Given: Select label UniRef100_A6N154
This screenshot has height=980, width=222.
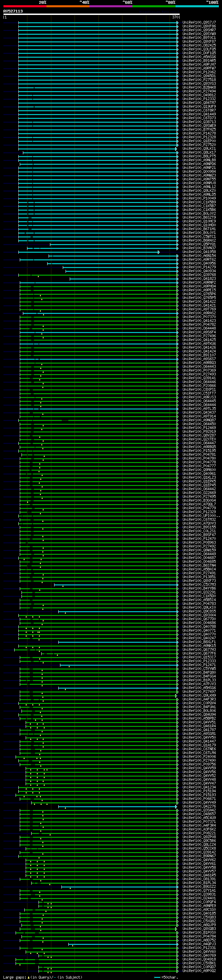Looking at the screenshot, I should point(199,256).
